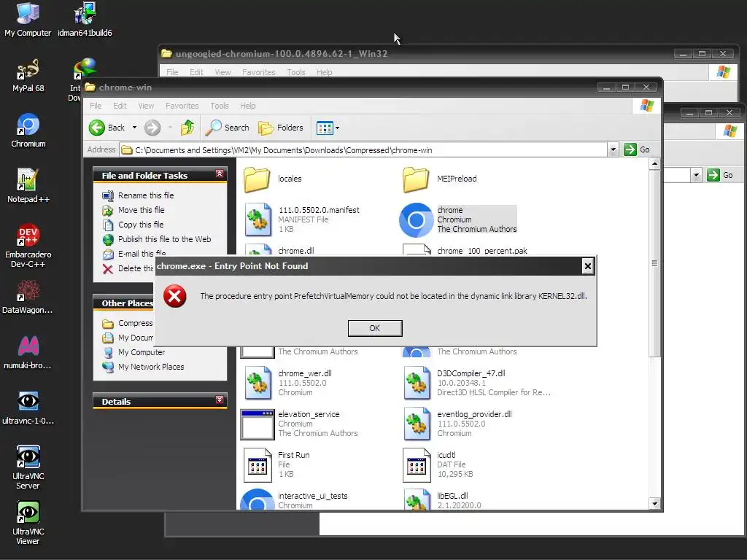Open idman641build6 installer icon on desktop
This screenshot has width=747, height=560.
[x=85, y=19]
